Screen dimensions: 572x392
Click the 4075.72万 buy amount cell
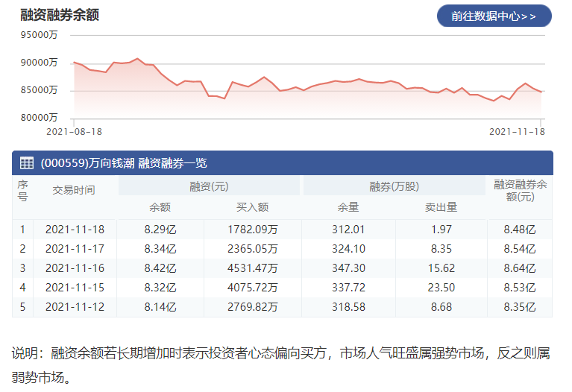pyautogui.click(x=252, y=288)
